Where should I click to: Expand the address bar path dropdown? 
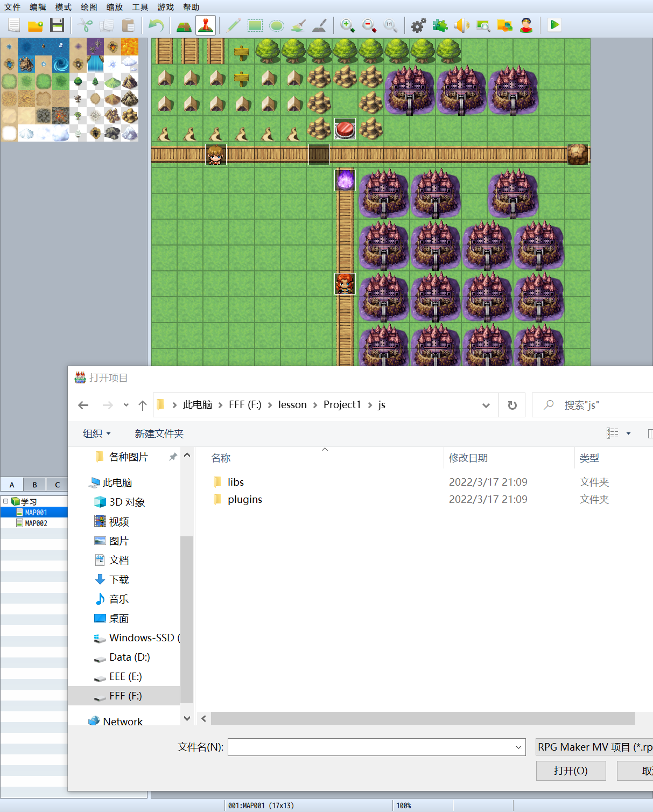click(x=486, y=405)
